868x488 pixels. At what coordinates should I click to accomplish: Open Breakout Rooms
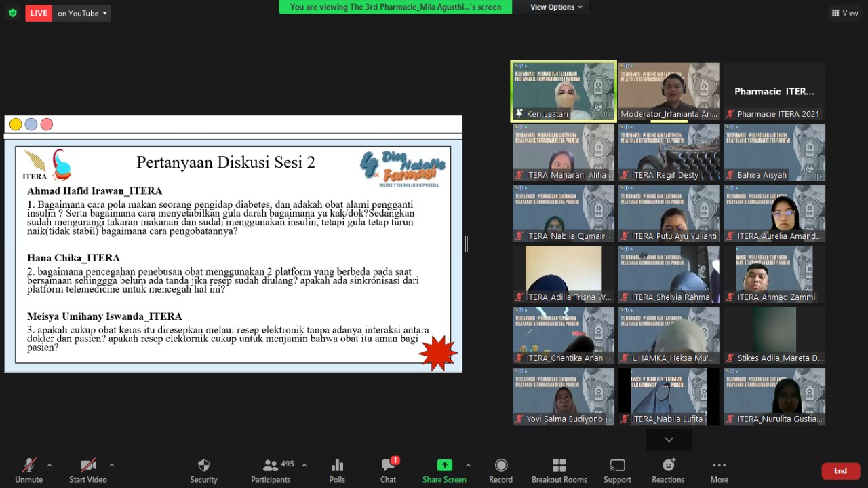(x=559, y=470)
